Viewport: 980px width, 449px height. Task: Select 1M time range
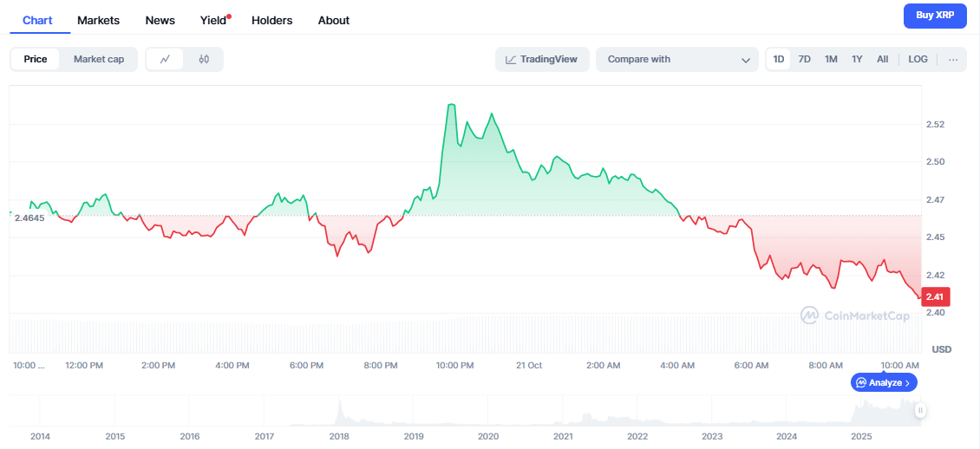[831, 59]
